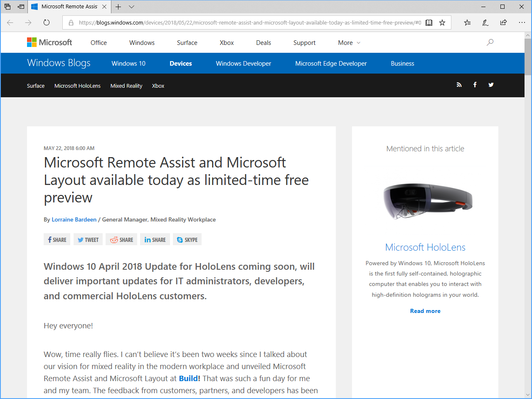Screen dimensions: 532x399
Task: Click the 'Mentioned in this article' heading
Action: tap(425, 149)
